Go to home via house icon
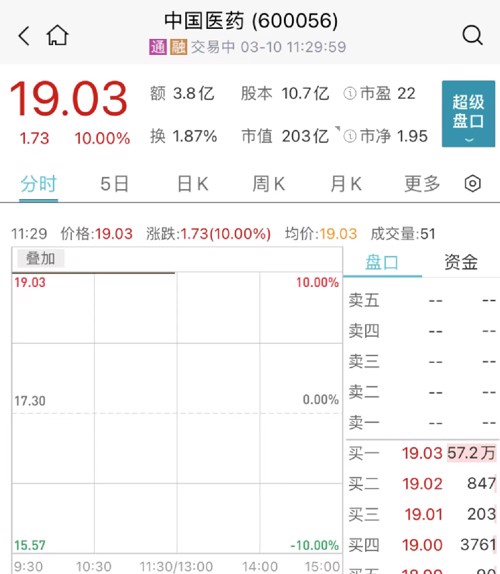Screen dimensions: 500x574 (57, 35)
